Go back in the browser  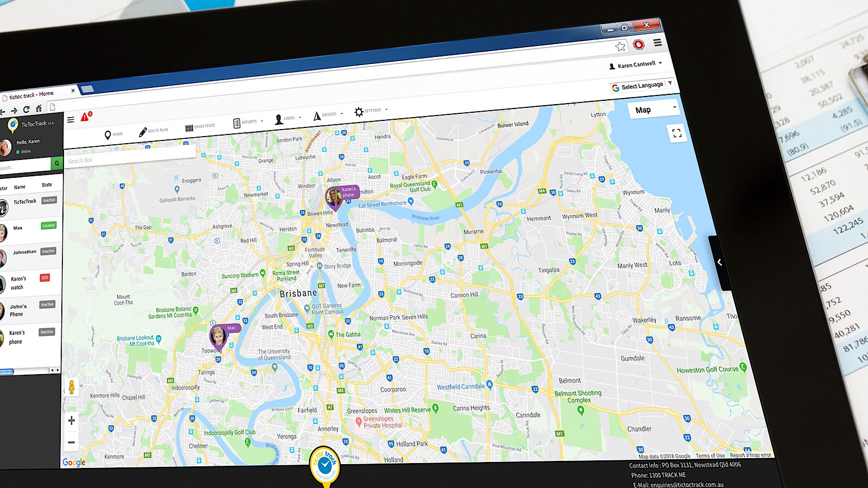click(x=2, y=112)
